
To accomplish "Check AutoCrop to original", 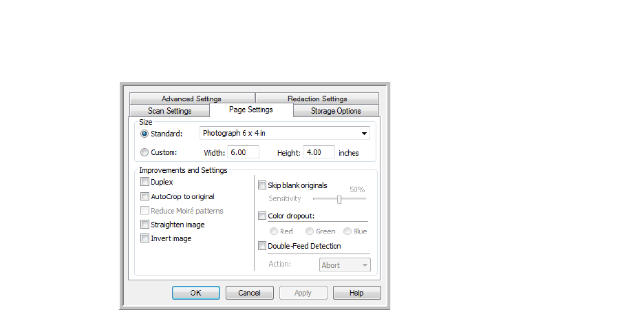I will [144, 196].
